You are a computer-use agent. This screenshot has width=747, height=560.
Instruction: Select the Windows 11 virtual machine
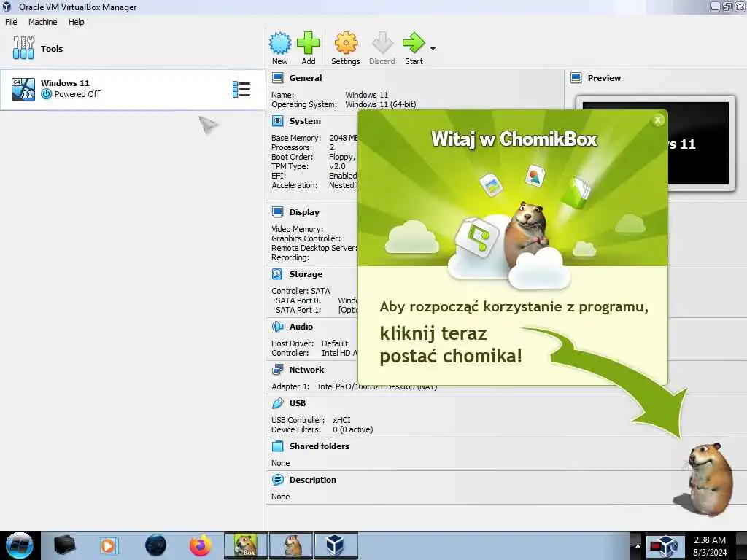(133, 90)
